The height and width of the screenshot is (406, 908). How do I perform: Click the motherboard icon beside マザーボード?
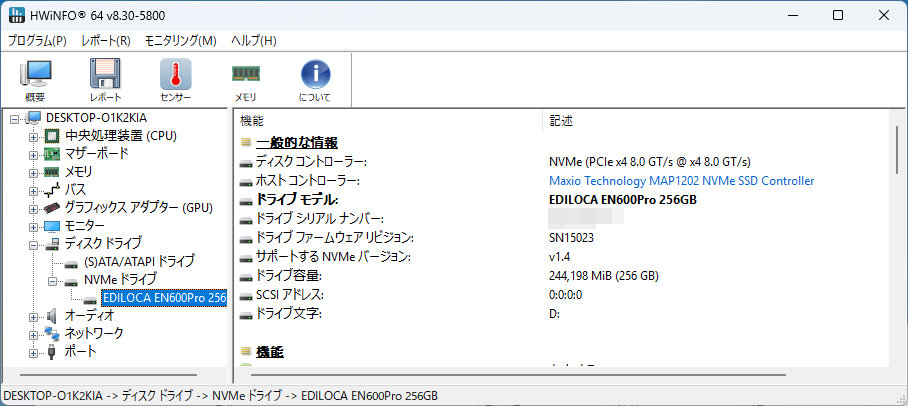[x=52, y=154]
